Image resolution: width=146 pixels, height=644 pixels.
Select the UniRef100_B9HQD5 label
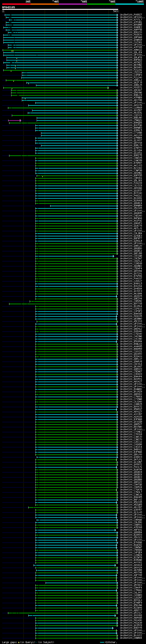pos(131,123)
